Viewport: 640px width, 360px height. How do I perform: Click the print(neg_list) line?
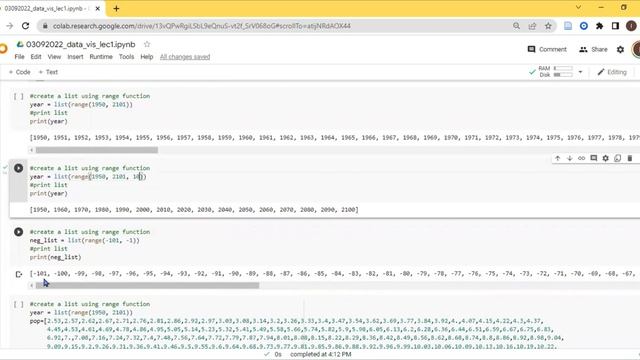click(56, 257)
